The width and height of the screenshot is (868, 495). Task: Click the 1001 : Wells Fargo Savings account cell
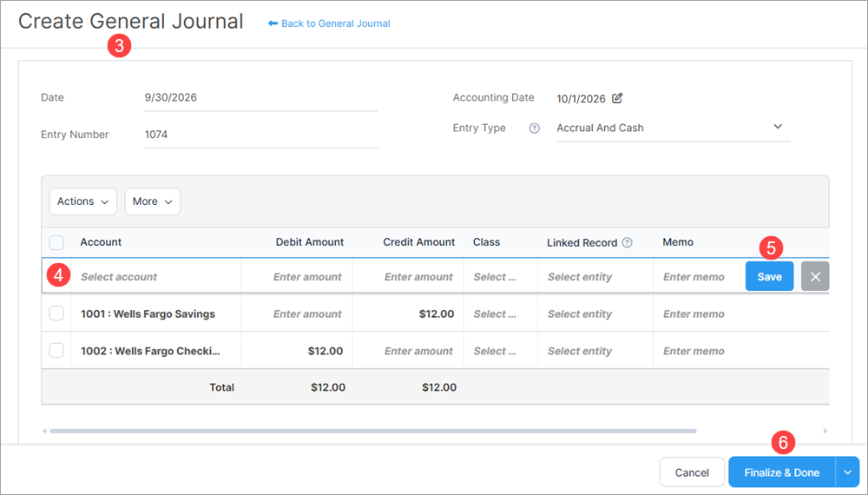tap(156, 313)
